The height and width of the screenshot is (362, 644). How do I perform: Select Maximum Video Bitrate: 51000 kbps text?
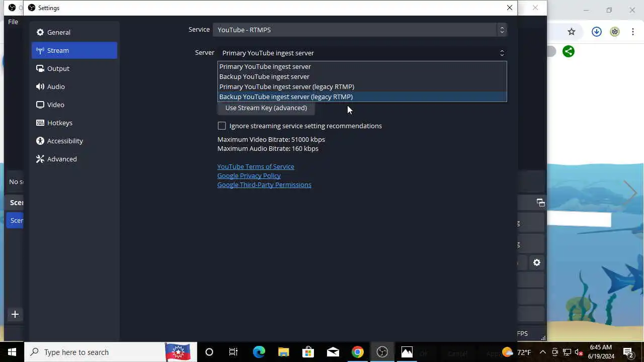point(271,139)
